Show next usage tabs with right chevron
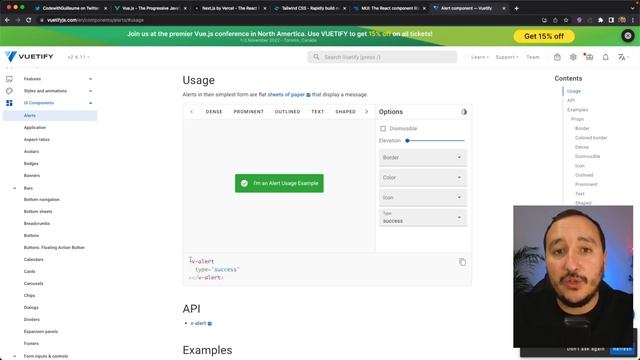The width and height of the screenshot is (640, 360). 367,111
